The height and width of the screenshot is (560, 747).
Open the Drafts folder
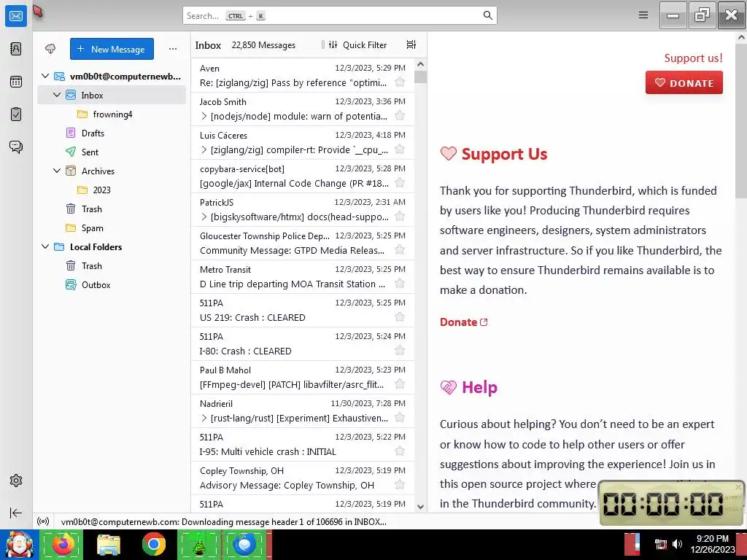tap(112, 133)
